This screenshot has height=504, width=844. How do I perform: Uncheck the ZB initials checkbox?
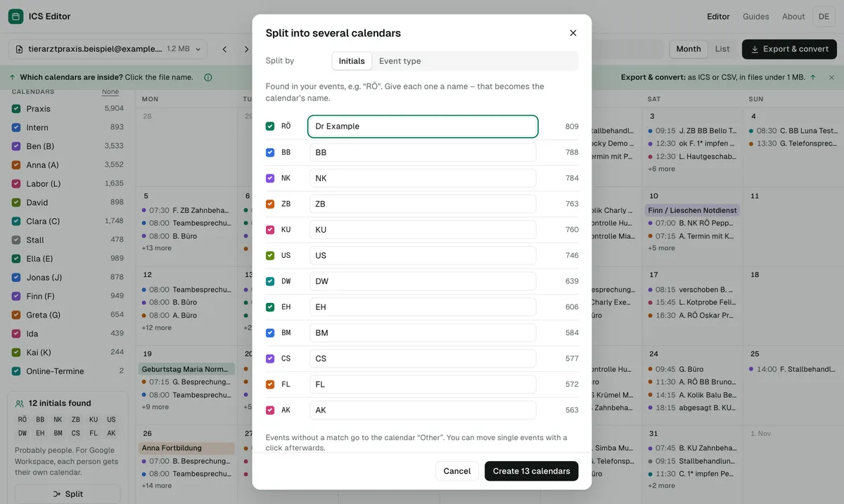pos(270,204)
